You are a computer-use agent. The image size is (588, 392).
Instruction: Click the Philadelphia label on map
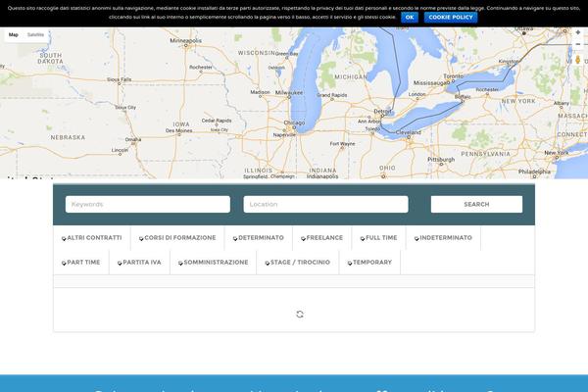coord(534,171)
